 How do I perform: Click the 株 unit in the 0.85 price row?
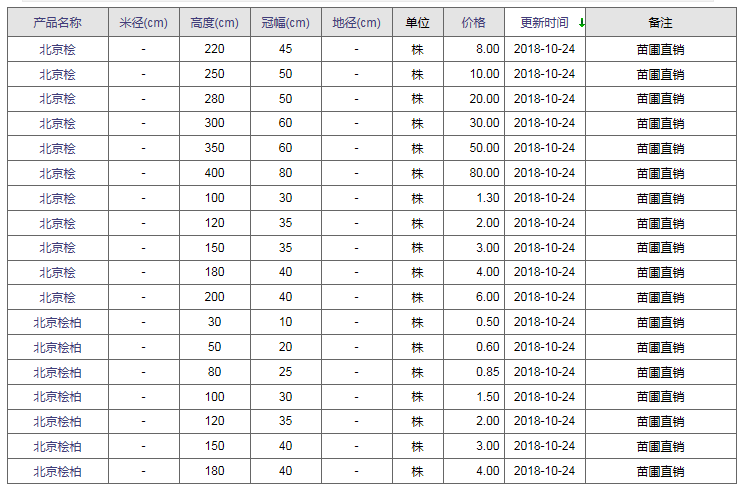pos(418,372)
